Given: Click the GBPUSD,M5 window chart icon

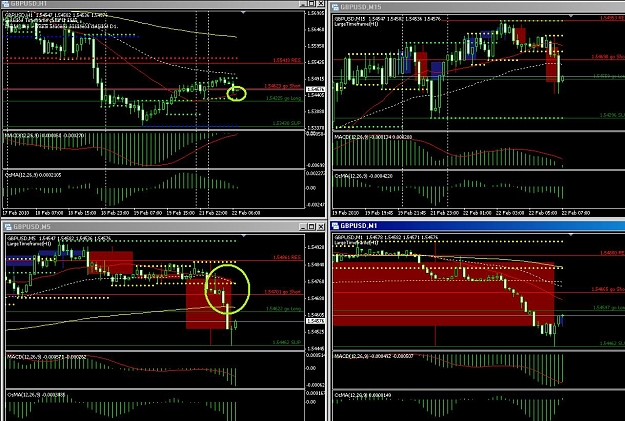Looking at the screenshot, I should tap(8, 227).
